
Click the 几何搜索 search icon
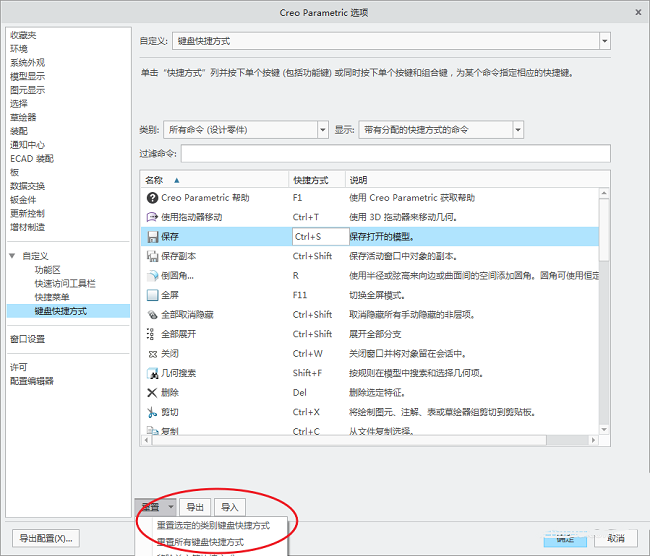tap(152, 373)
